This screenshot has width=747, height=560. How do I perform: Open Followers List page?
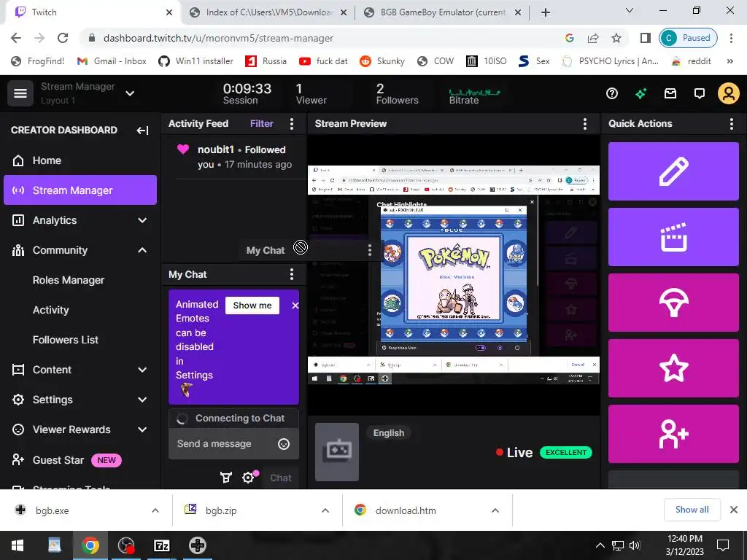click(x=66, y=340)
